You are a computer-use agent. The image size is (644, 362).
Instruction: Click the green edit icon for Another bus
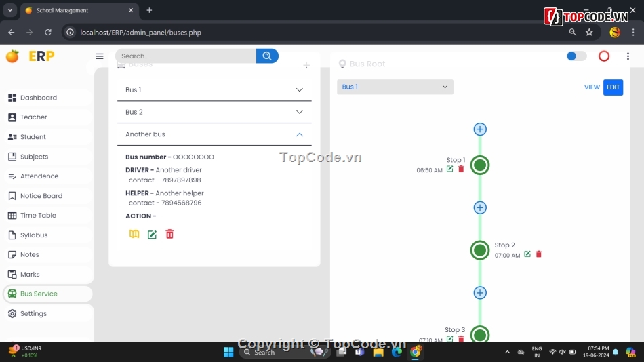pyautogui.click(x=152, y=235)
